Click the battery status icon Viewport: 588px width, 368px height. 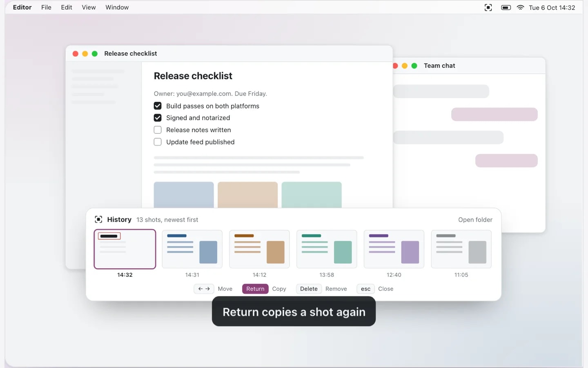click(506, 7)
